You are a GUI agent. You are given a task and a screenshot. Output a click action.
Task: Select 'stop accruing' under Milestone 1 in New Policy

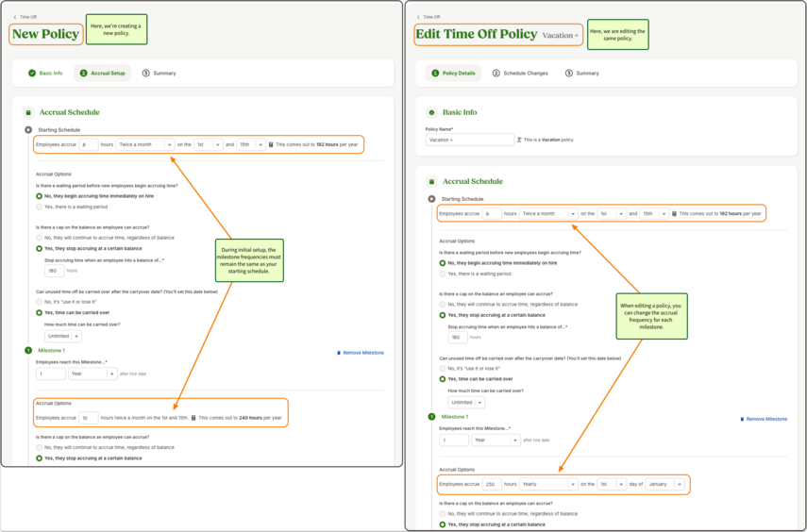(39, 457)
